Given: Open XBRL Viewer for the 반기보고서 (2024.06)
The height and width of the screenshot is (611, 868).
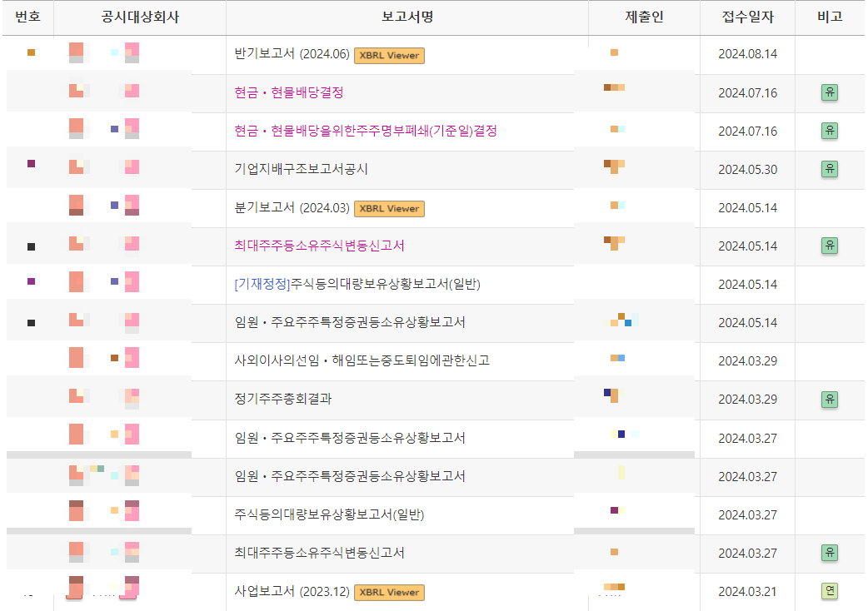Looking at the screenshot, I should click(388, 56).
